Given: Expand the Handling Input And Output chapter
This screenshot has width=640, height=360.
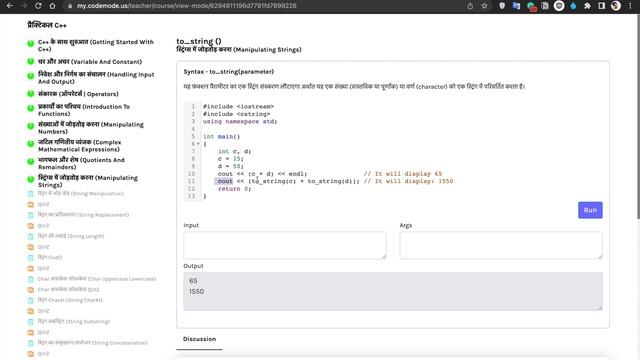Looking at the screenshot, I should (x=96, y=78).
